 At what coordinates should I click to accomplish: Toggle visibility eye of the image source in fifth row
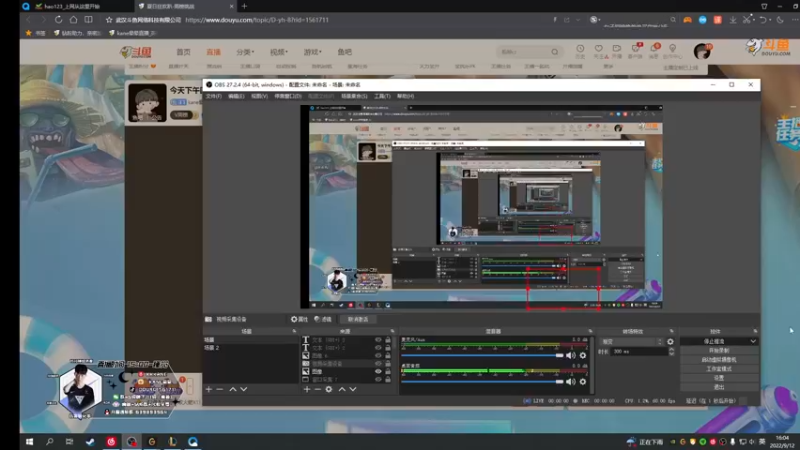(x=378, y=371)
